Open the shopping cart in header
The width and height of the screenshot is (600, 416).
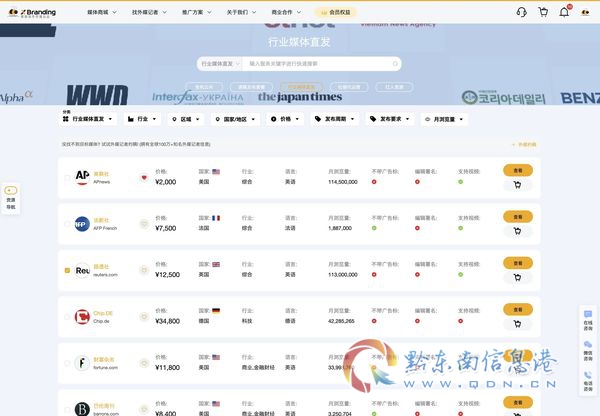(543, 12)
